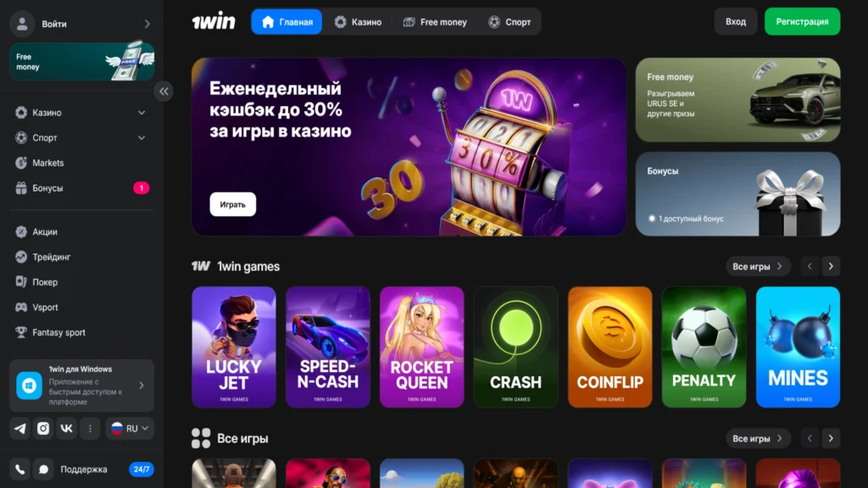Open the Windows app download icon

point(29,385)
